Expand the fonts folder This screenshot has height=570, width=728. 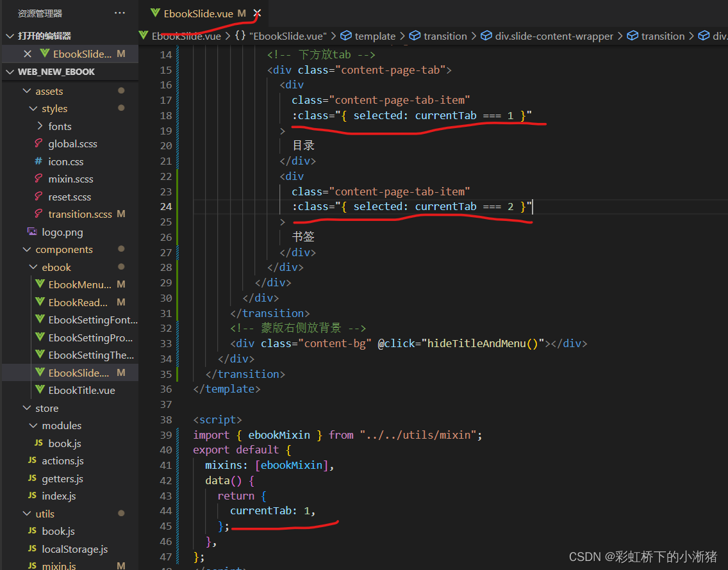[40, 126]
